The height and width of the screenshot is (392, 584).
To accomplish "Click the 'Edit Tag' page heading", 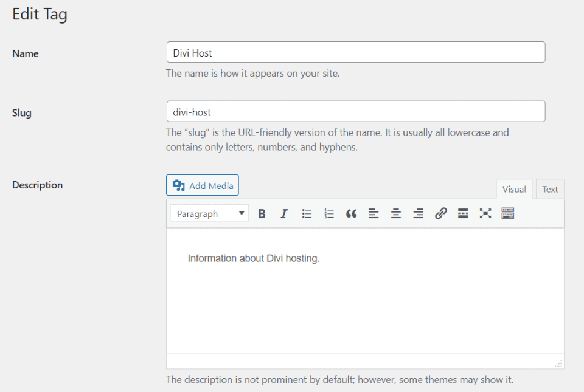I will [x=40, y=15].
